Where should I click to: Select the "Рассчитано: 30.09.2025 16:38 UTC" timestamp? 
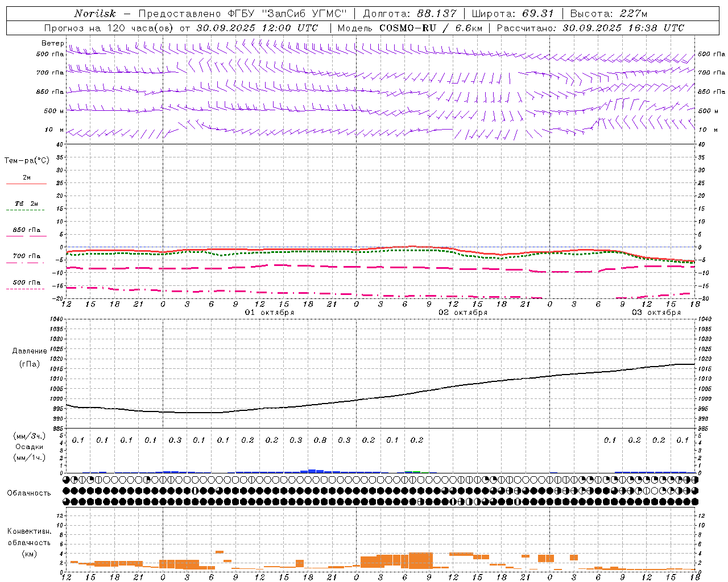(590, 28)
